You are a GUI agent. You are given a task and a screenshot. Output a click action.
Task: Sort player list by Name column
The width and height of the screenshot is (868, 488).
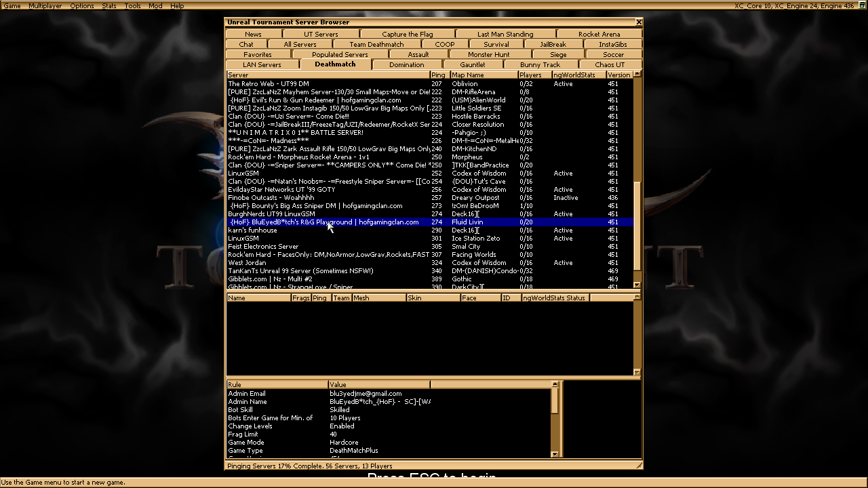coord(258,298)
